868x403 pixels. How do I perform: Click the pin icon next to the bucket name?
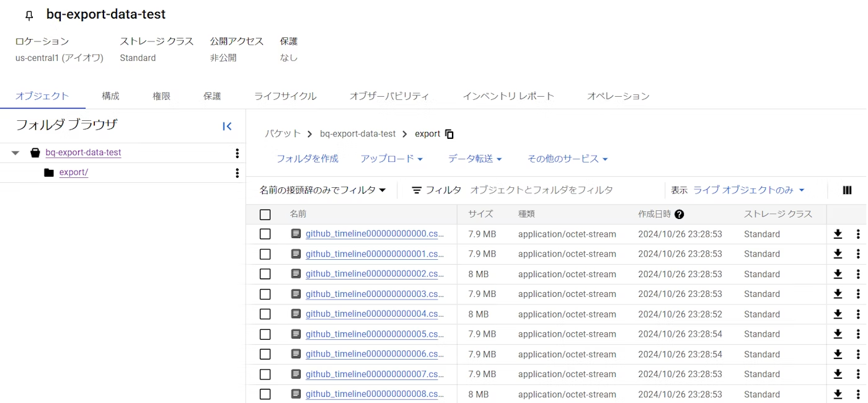click(29, 15)
